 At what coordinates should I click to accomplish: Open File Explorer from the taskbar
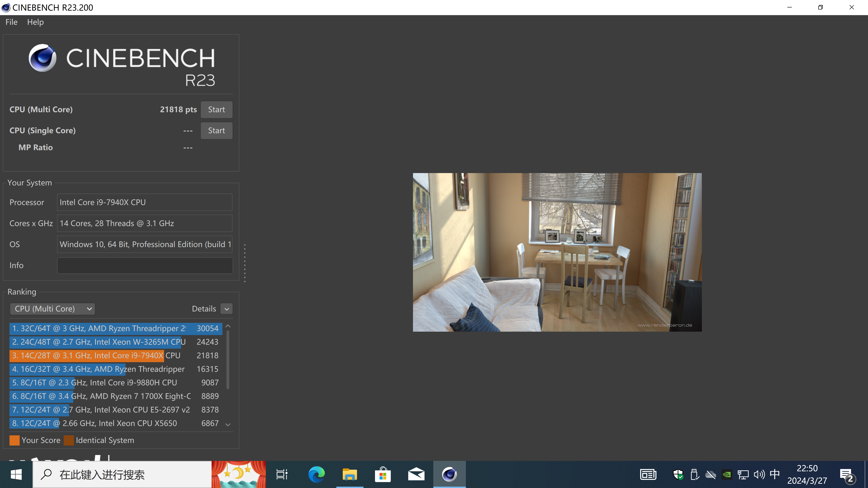(x=349, y=474)
